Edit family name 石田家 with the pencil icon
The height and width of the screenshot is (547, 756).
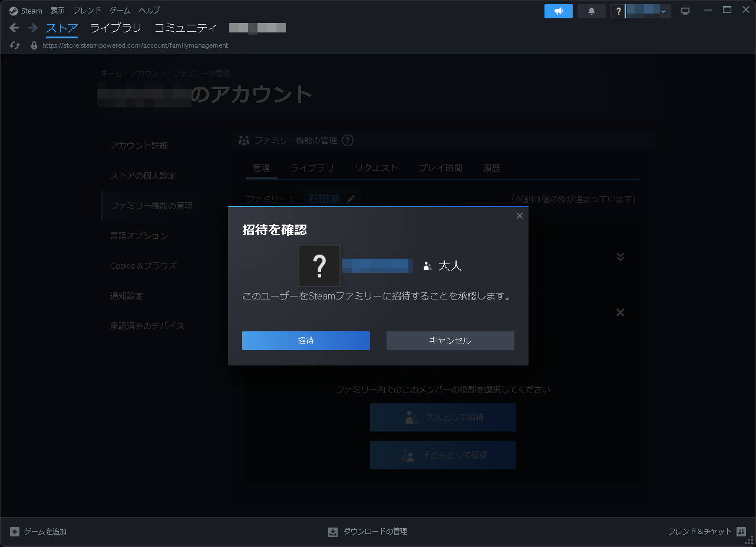tap(352, 199)
